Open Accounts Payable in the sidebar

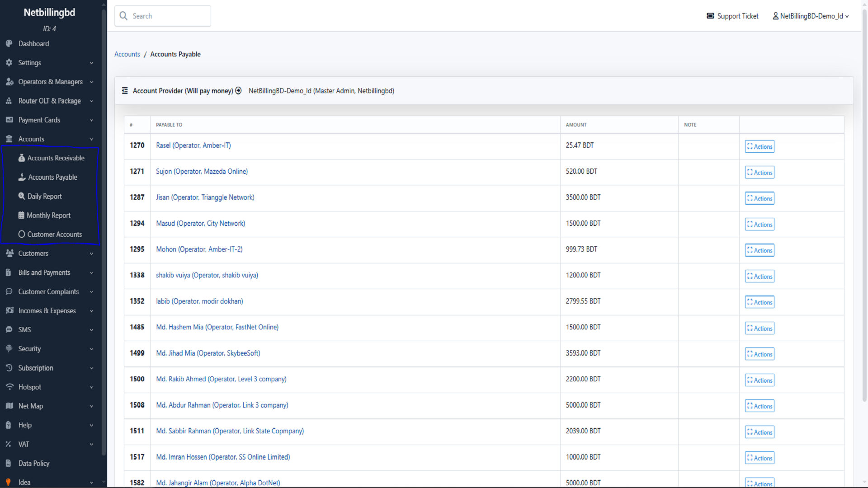coord(52,178)
